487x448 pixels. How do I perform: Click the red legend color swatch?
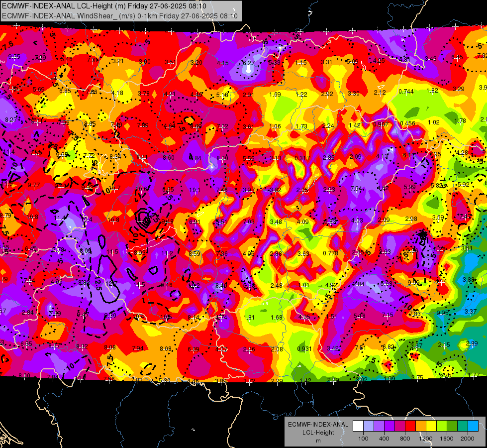pos(410,426)
